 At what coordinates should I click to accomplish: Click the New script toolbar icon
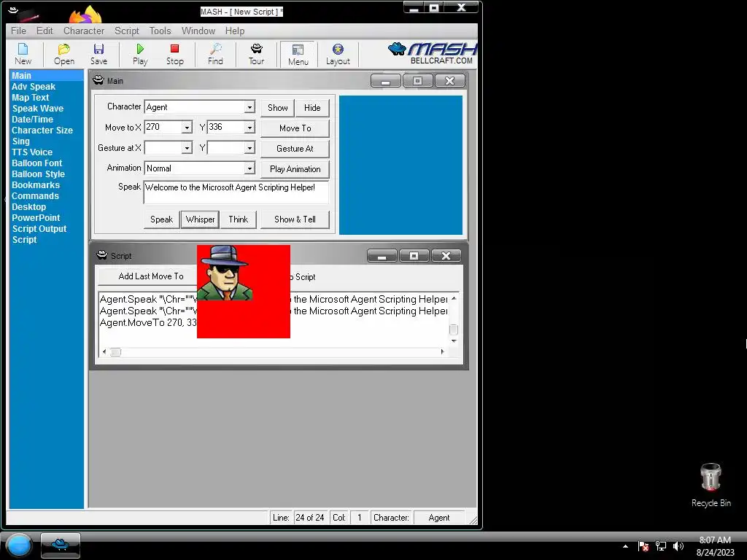23,54
